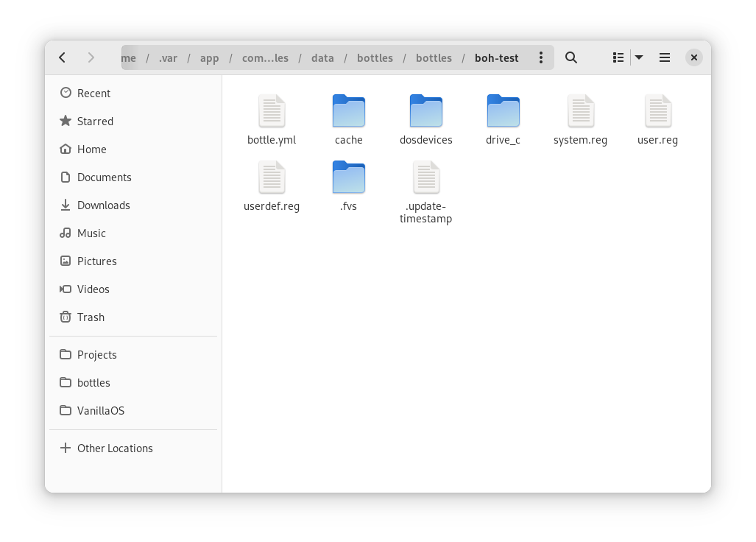The image size is (756, 542).
Task: Open search with the magnifier icon
Action: pos(570,58)
